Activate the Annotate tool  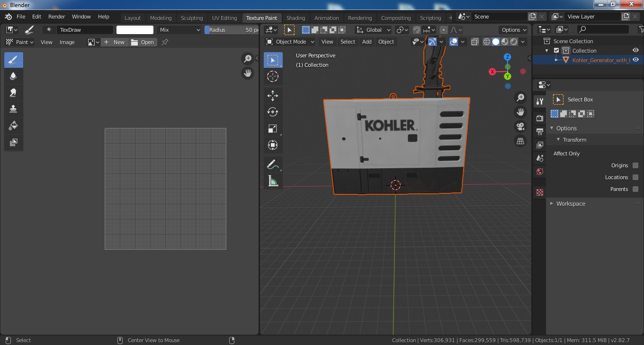click(x=273, y=164)
